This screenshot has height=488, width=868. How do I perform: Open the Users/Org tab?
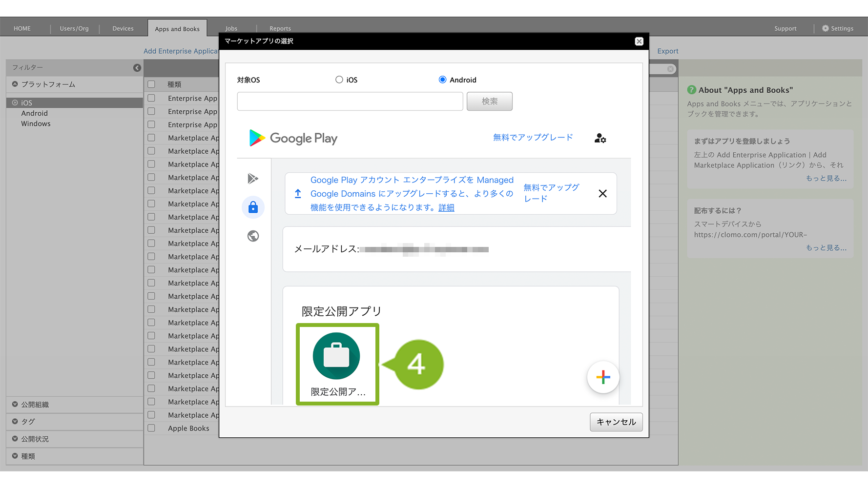(74, 28)
